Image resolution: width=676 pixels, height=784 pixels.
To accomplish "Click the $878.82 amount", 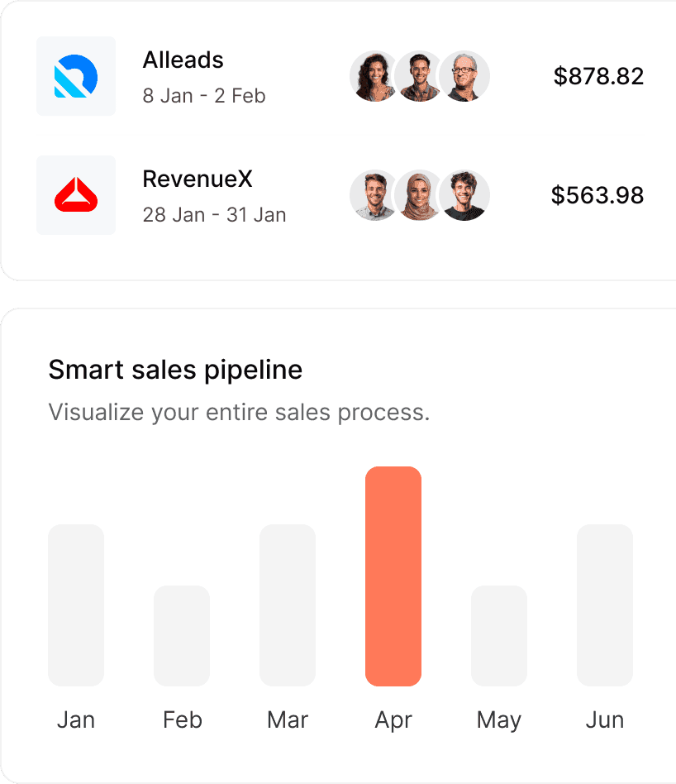I will click(598, 76).
